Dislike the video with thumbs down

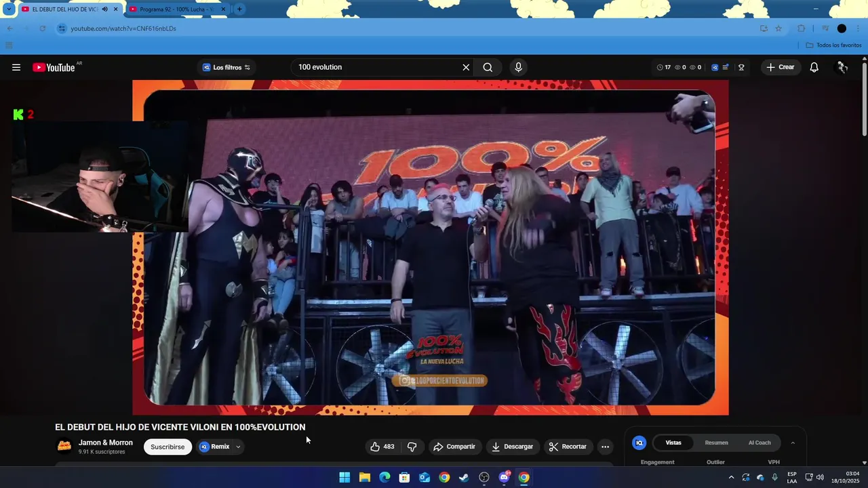[412, 447]
